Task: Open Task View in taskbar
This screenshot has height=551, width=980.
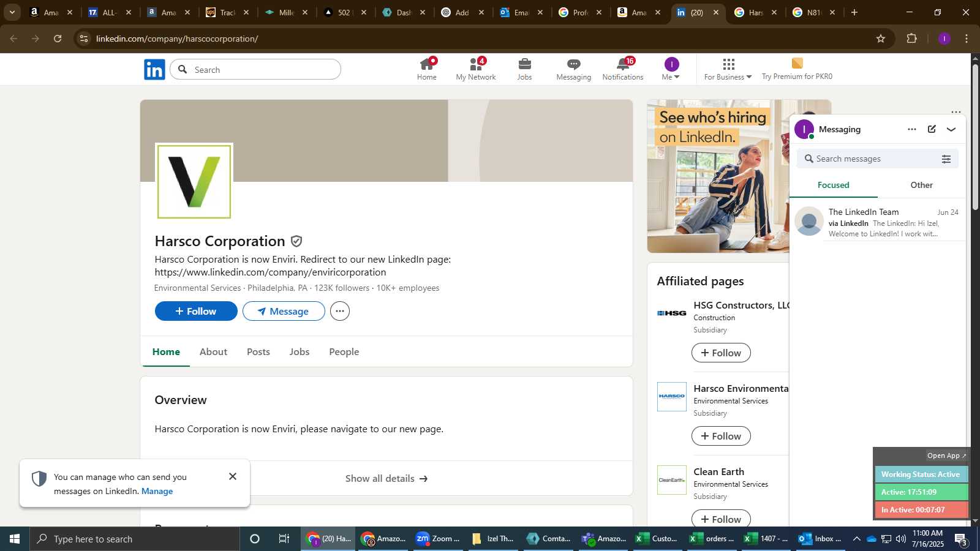Action: (x=284, y=539)
